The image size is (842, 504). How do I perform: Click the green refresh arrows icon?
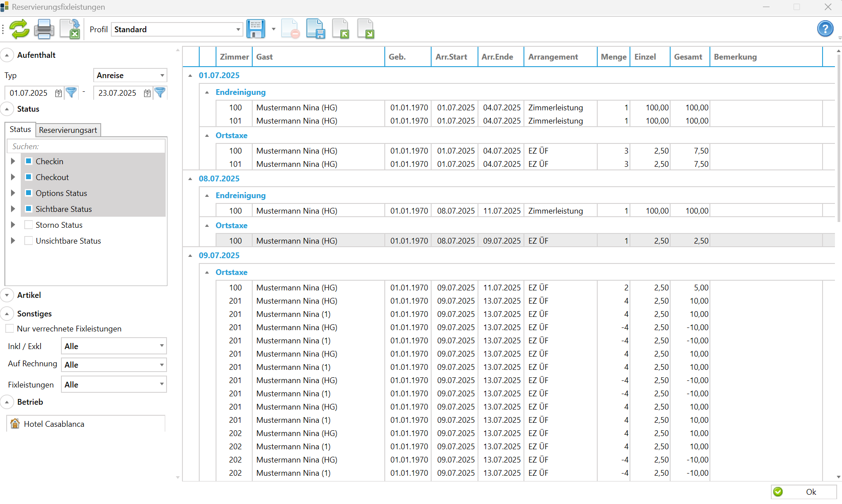pyautogui.click(x=19, y=29)
